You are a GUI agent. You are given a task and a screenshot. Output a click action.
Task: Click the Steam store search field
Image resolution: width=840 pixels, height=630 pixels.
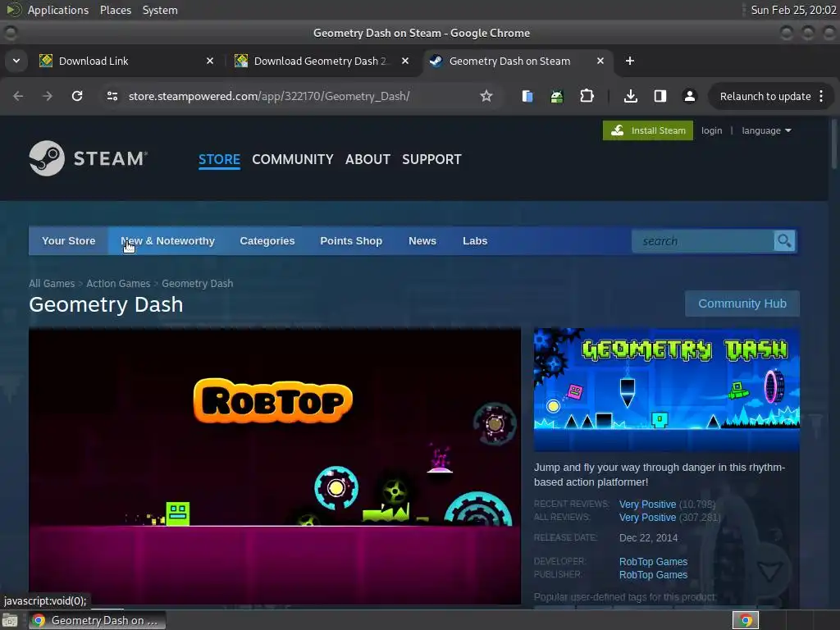tap(703, 241)
